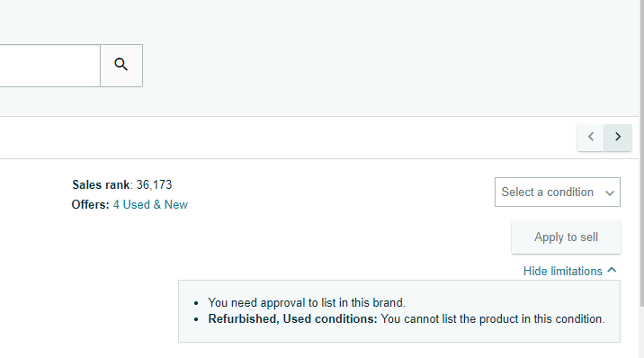
Task: Click the Offers label text
Action: click(x=90, y=205)
